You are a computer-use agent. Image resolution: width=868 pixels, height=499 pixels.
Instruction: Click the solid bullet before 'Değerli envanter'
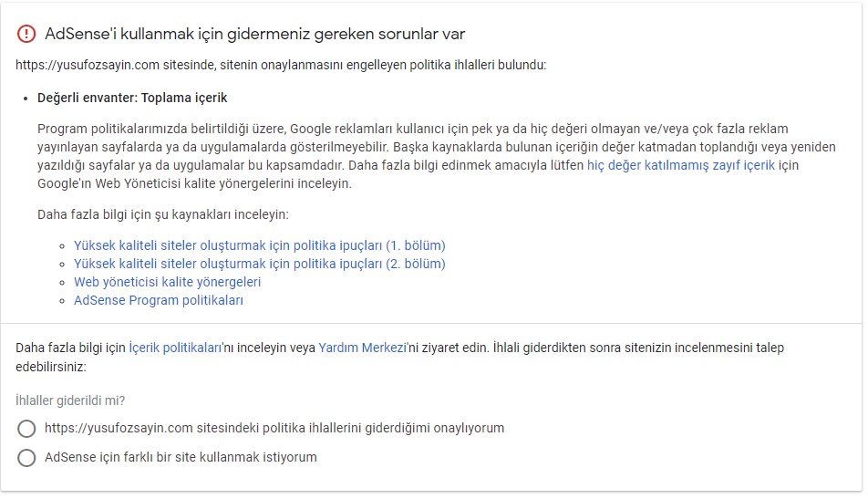coord(26,99)
